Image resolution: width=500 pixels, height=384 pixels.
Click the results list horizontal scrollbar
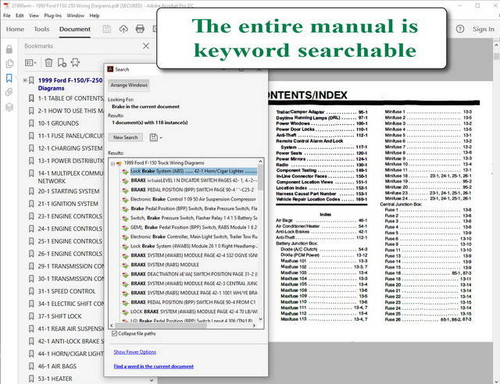(160, 326)
